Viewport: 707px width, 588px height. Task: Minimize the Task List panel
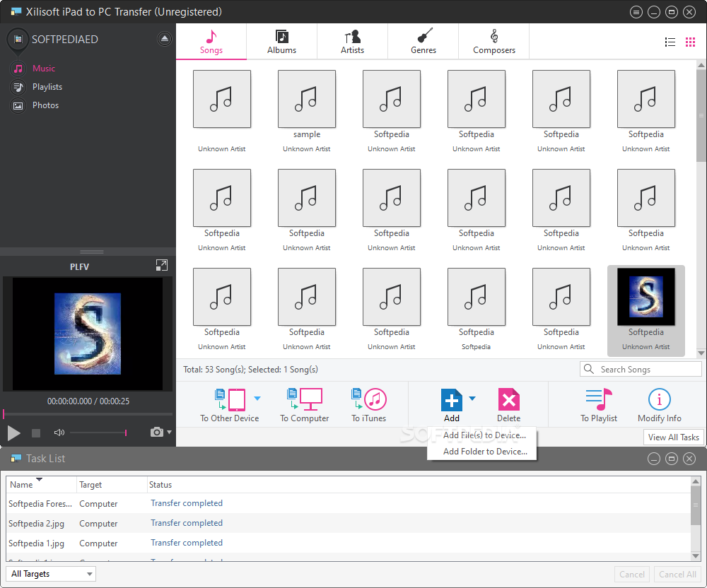pyautogui.click(x=654, y=459)
